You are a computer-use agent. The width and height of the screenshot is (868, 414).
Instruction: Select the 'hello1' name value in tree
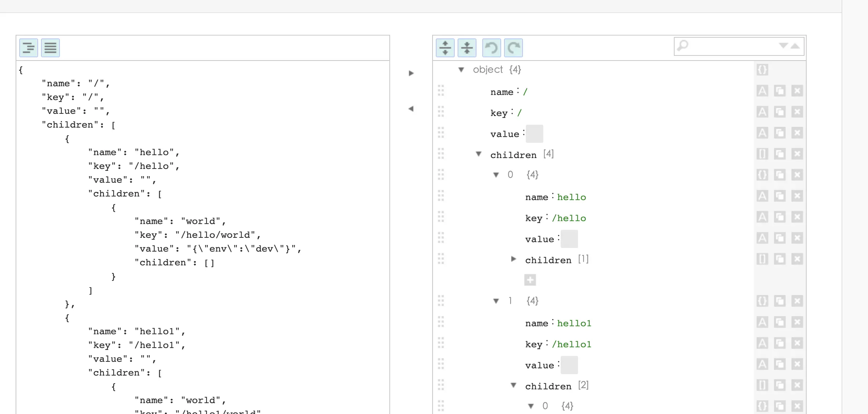coord(574,323)
